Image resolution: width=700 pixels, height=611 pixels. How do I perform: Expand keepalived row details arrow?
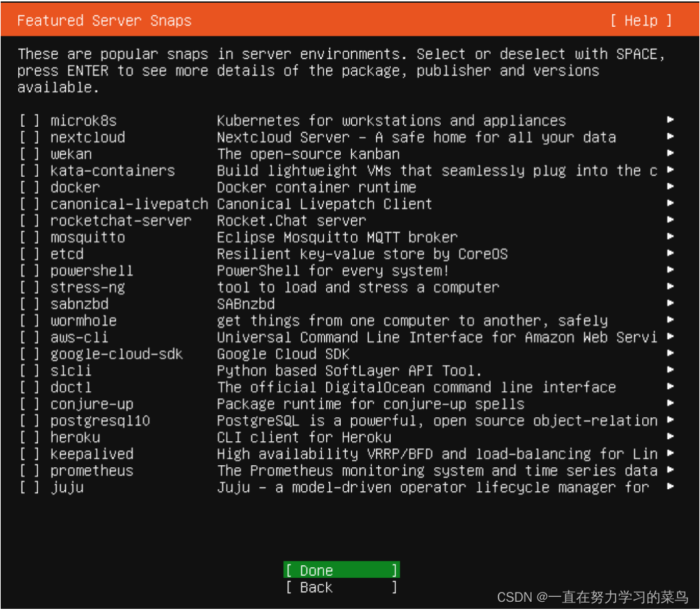point(670,453)
